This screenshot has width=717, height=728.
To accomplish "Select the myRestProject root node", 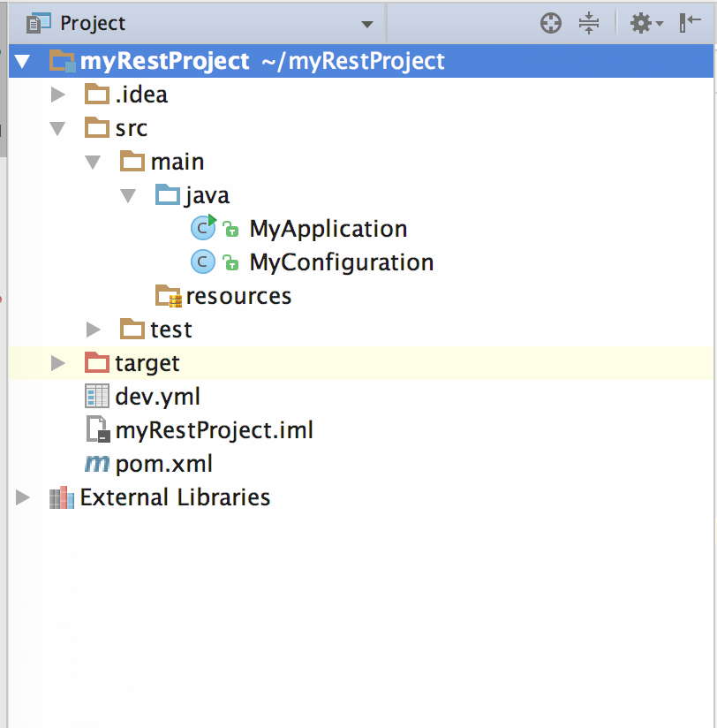I will [164, 61].
